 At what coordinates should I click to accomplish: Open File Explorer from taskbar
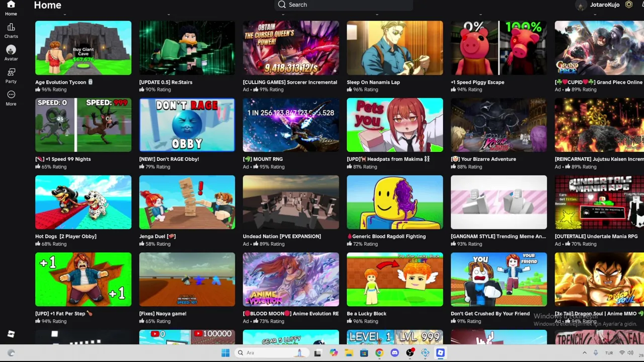pyautogui.click(x=348, y=353)
